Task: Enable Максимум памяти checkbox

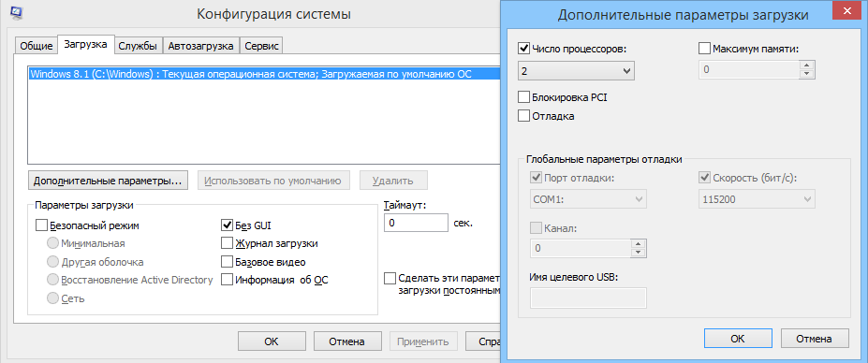Action: [705, 49]
